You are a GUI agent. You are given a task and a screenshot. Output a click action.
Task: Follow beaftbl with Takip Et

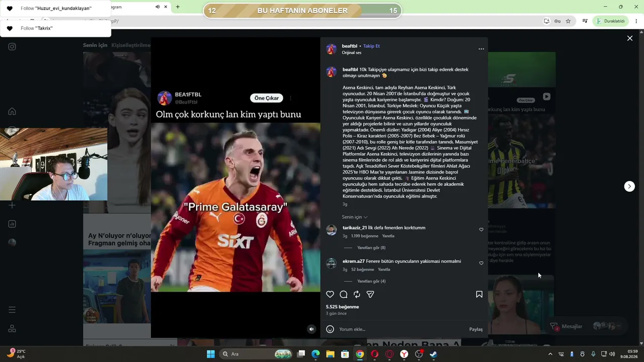point(371,46)
